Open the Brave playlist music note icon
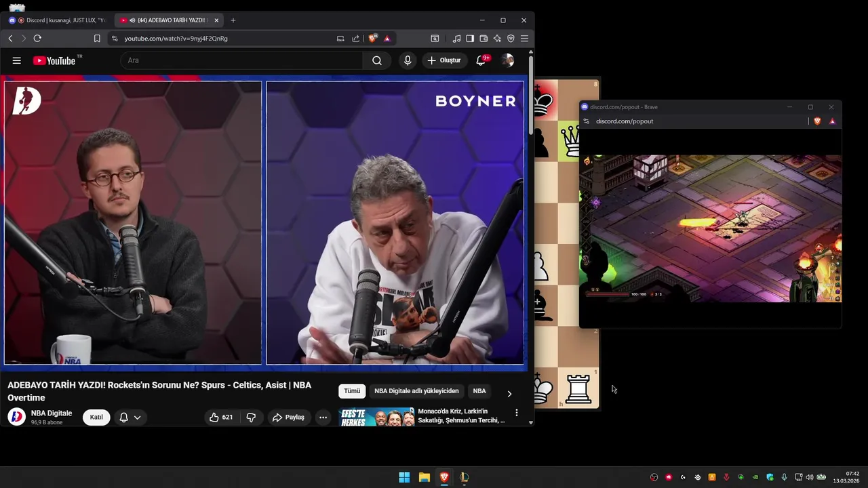Image resolution: width=868 pixels, height=488 pixels. 456,39
